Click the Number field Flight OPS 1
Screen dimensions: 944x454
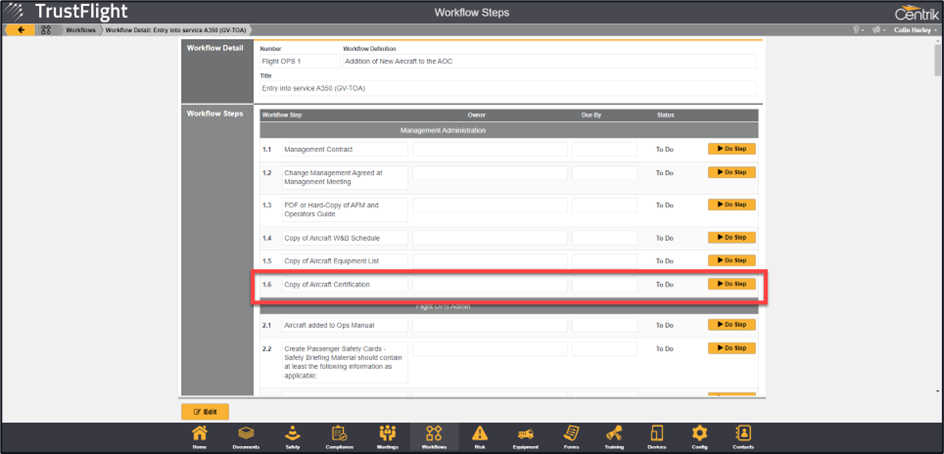click(x=300, y=61)
